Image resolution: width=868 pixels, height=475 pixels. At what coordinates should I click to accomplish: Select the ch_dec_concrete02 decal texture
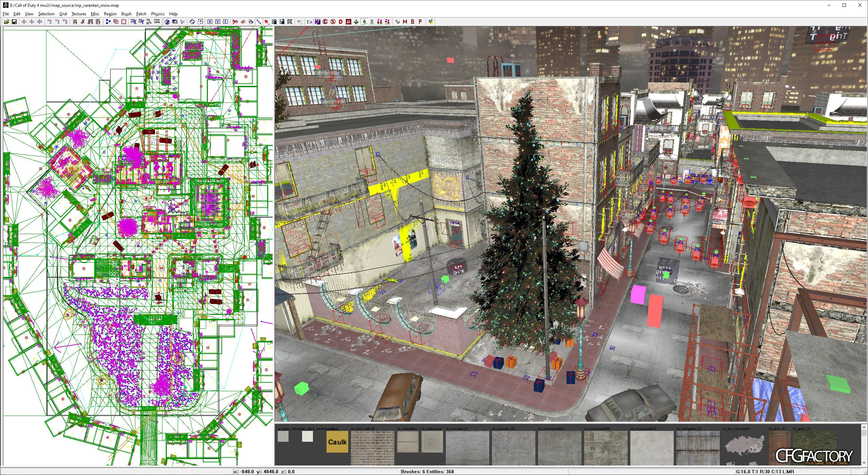pyautogui.click(x=744, y=448)
